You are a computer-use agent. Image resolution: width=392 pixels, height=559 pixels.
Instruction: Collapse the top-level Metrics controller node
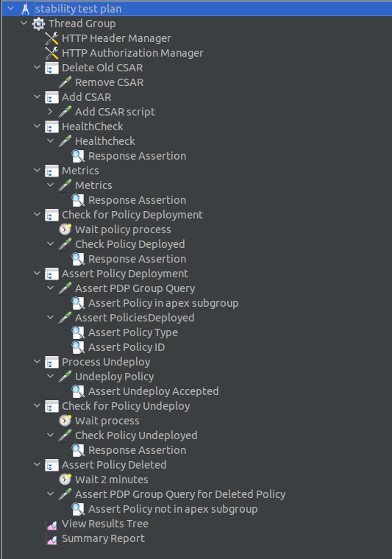pos(37,170)
